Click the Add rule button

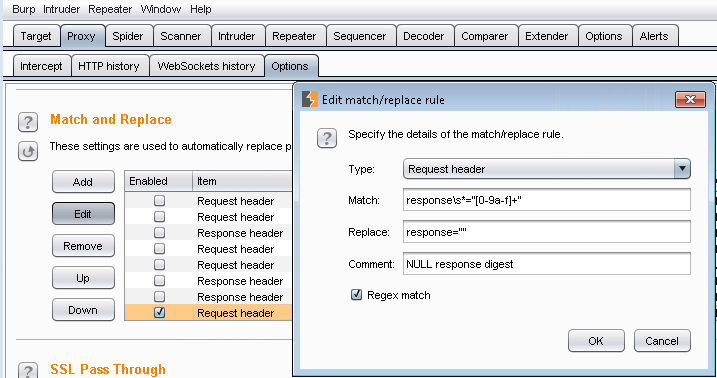83,182
